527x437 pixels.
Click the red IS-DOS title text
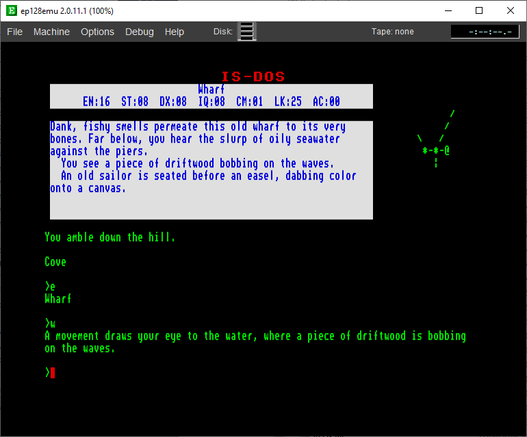[x=253, y=77]
